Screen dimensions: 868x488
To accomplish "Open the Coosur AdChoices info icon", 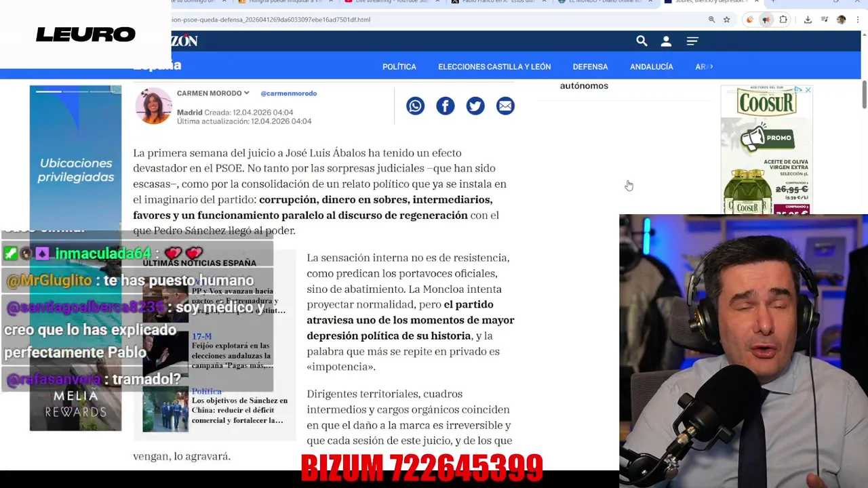I will tap(799, 89).
